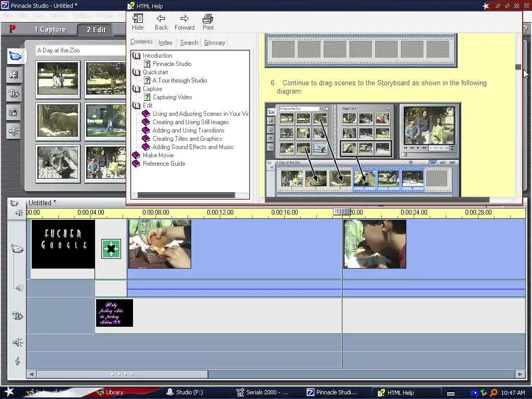Image resolution: width=532 pixels, height=399 pixels.
Task: Expand Creating and Using Still Images
Action: point(191,122)
